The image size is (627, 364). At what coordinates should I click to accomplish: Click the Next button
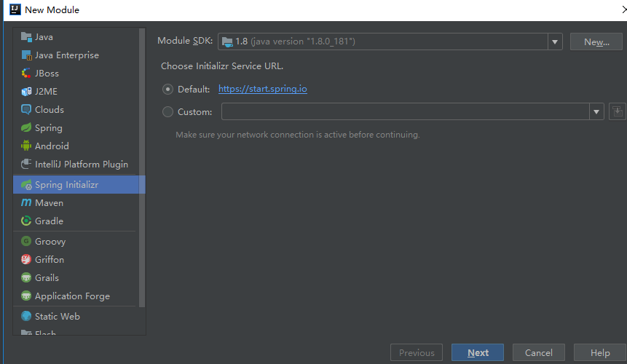(x=478, y=352)
